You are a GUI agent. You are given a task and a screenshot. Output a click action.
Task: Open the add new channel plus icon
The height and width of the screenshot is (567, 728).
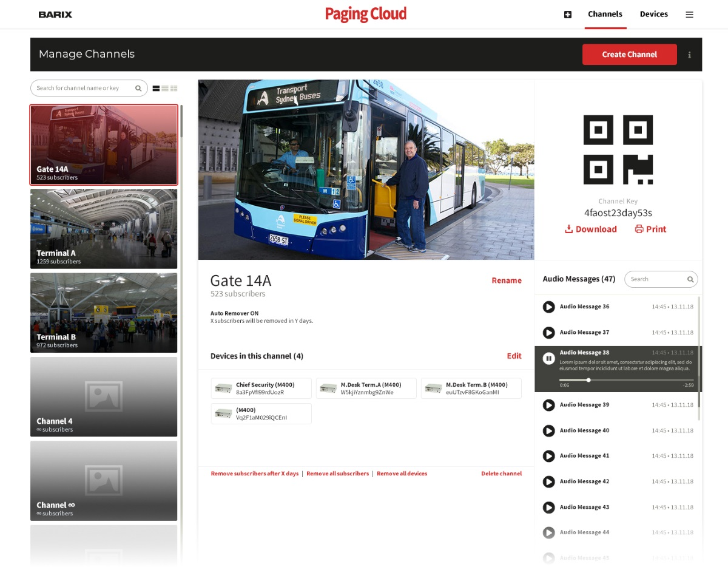(x=568, y=14)
